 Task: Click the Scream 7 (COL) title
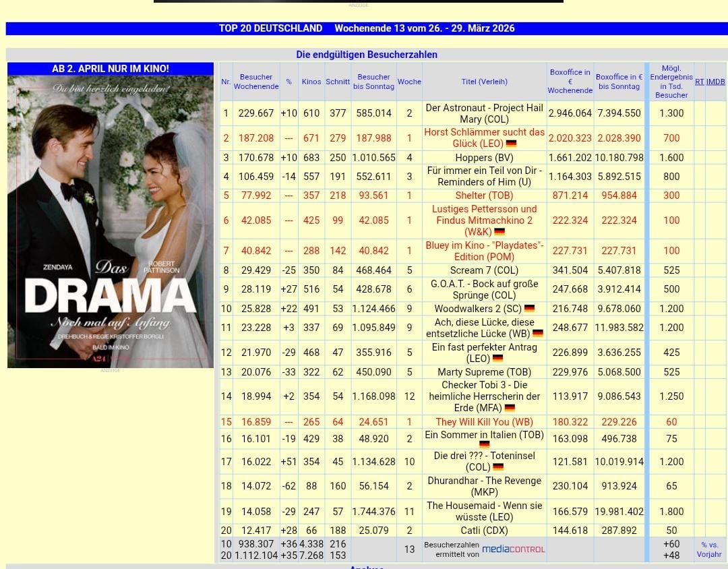[484, 270]
